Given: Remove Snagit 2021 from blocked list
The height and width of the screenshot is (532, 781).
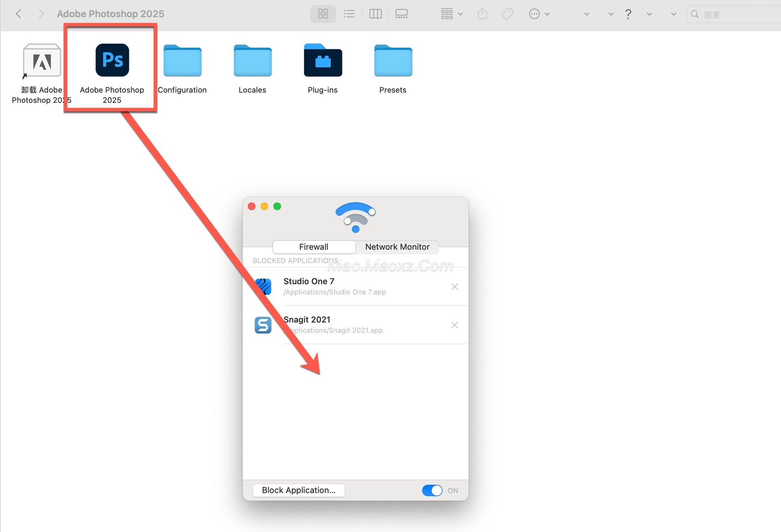Looking at the screenshot, I should pyautogui.click(x=454, y=325).
